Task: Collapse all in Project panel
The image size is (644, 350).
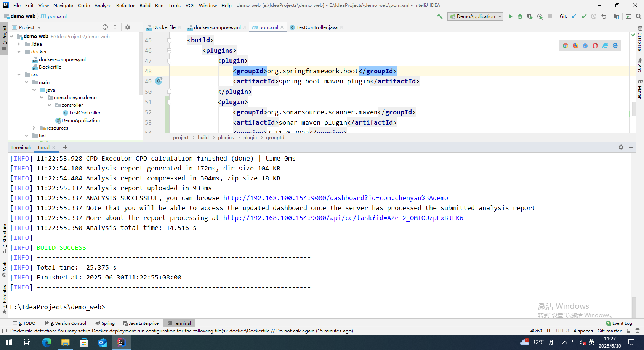Action: [115, 27]
